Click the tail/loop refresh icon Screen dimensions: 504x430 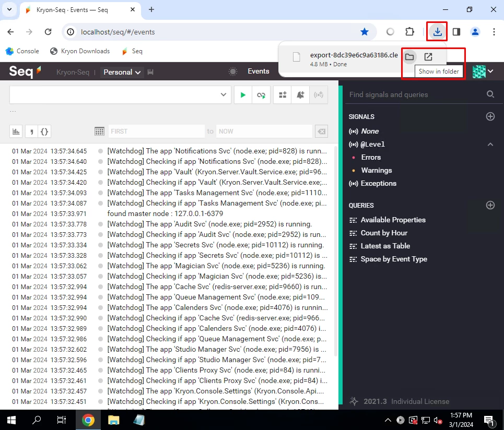pos(261,95)
